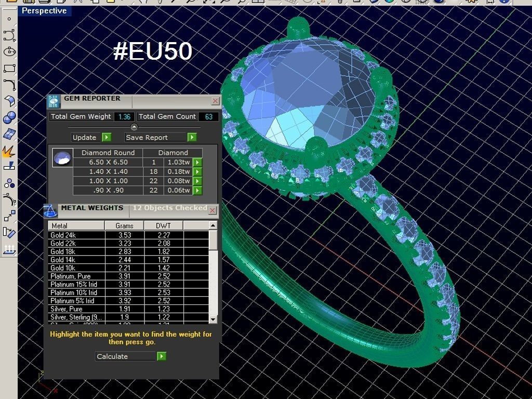This screenshot has width=532, height=399.
Task: Click the Total Gem Count value 63
Action: click(209, 117)
